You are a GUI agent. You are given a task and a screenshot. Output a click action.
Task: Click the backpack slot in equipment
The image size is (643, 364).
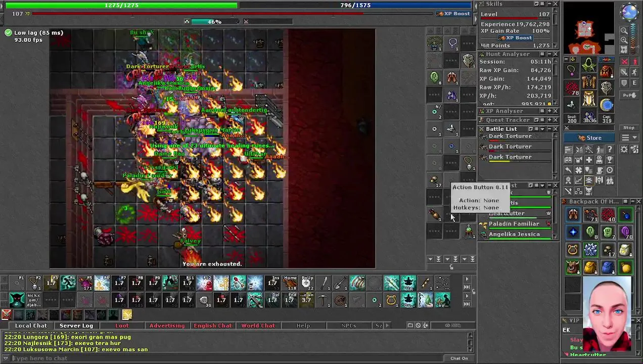[x=606, y=70]
